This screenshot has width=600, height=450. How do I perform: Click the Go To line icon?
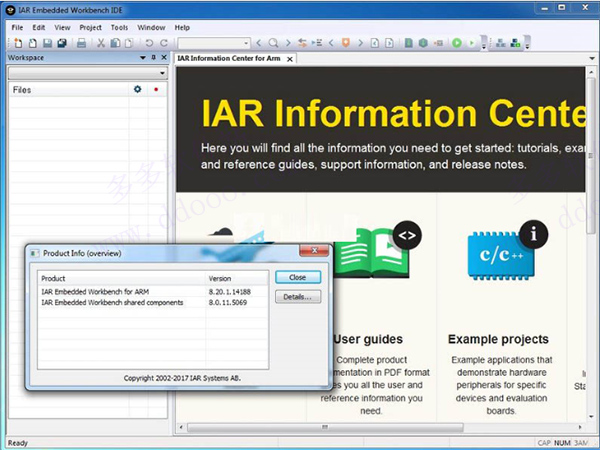tap(317, 43)
